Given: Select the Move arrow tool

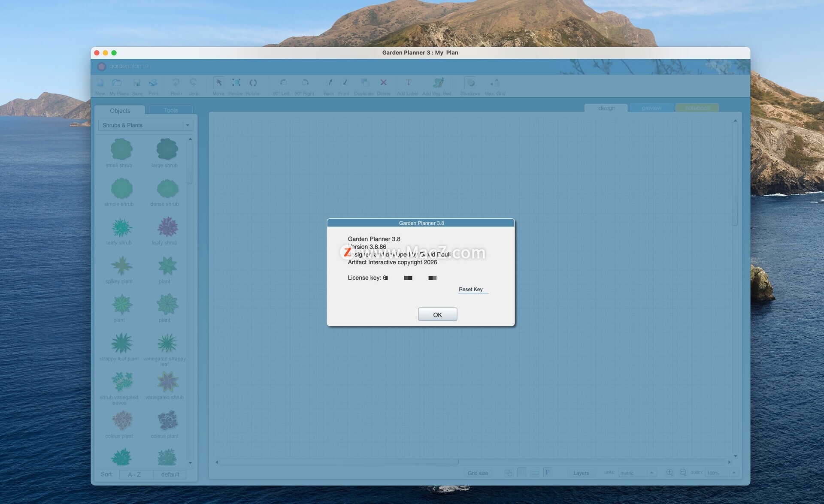Looking at the screenshot, I should click(218, 83).
